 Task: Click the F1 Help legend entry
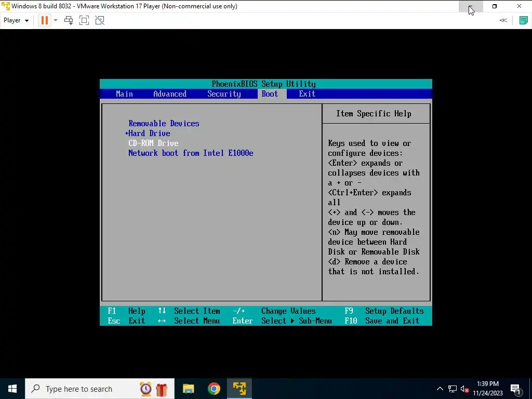pos(127,311)
